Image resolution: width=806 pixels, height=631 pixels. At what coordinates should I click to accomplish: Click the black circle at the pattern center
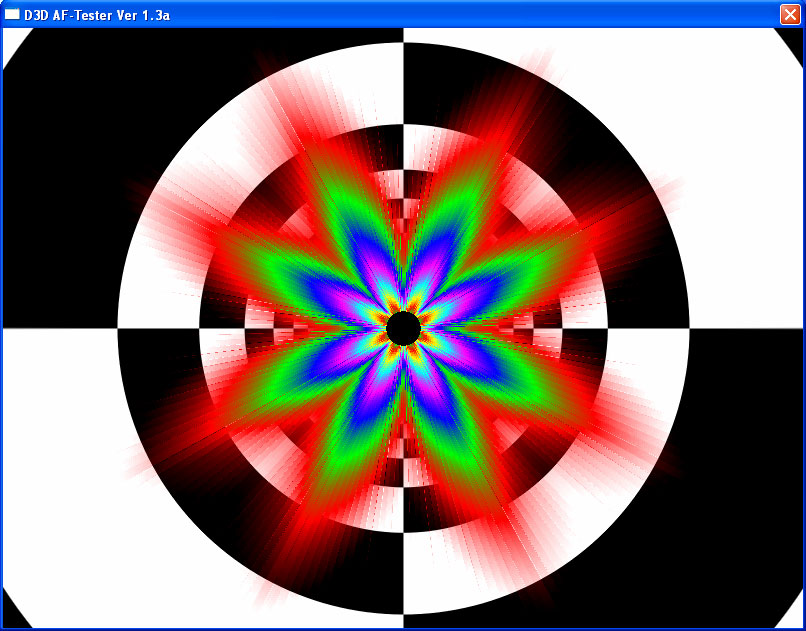(x=403, y=328)
